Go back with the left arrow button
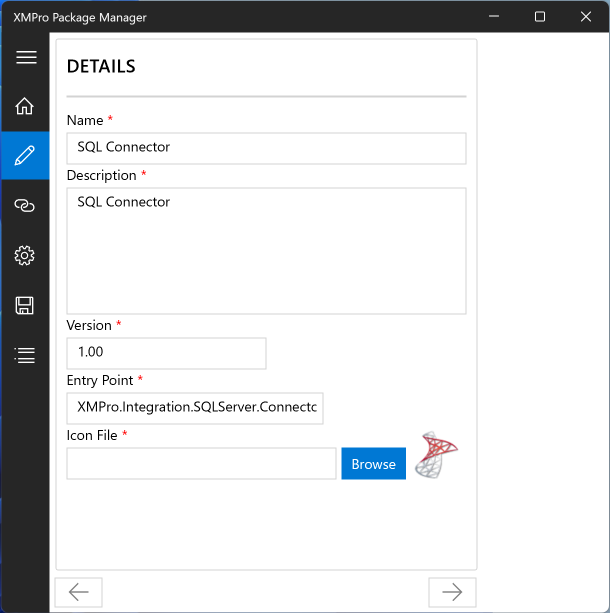The width and height of the screenshot is (610, 613). [x=79, y=592]
